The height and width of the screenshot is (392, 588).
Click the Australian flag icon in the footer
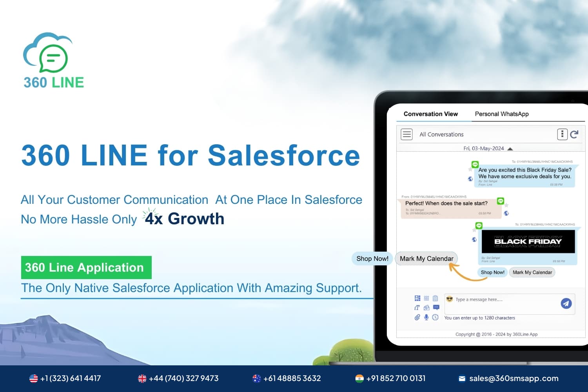point(257,378)
